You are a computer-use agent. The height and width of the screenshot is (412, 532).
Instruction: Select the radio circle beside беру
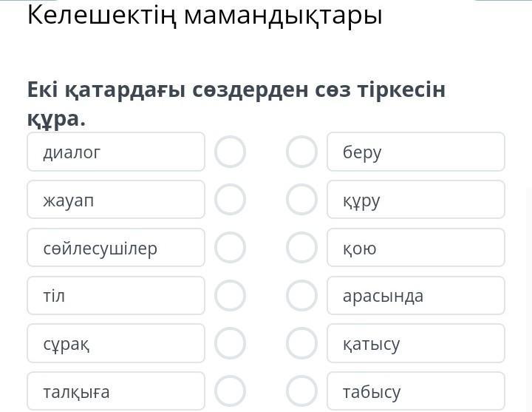(x=301, y=152)
